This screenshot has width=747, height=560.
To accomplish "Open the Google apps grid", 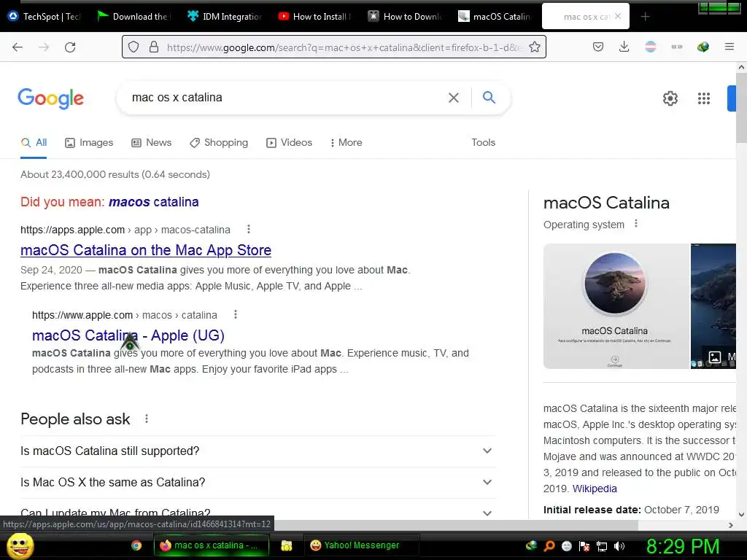I will [704, 98].
